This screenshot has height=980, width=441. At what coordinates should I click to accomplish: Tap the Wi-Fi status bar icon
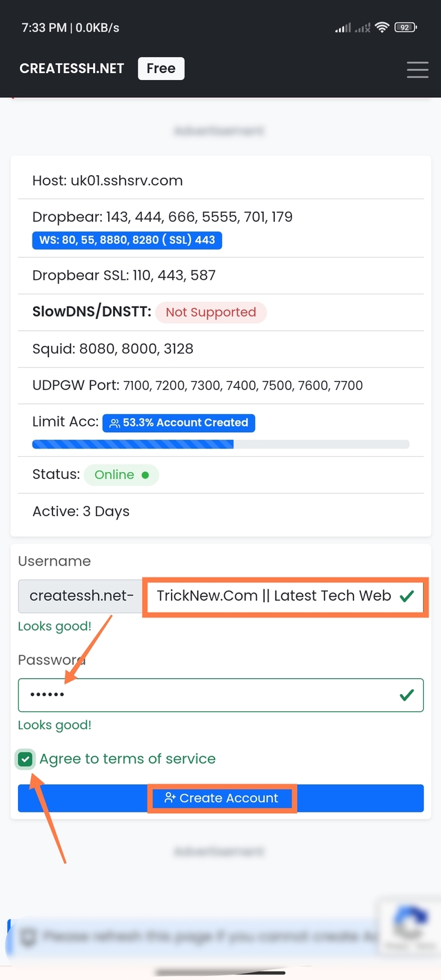382,28
